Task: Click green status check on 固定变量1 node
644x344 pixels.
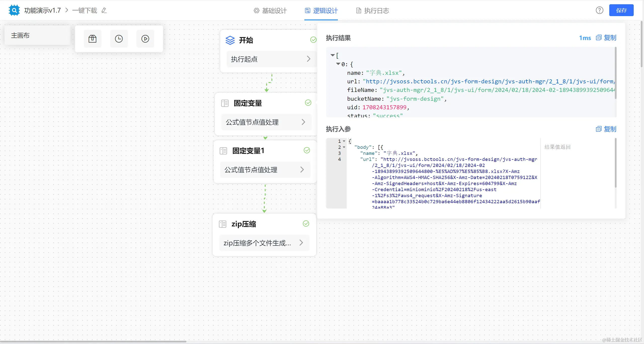Action: coord(307,150)
